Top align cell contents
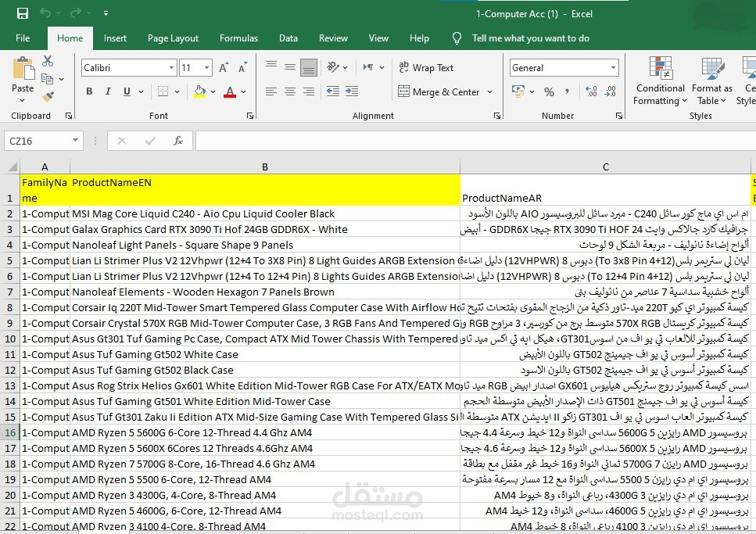 coord(271,65)
